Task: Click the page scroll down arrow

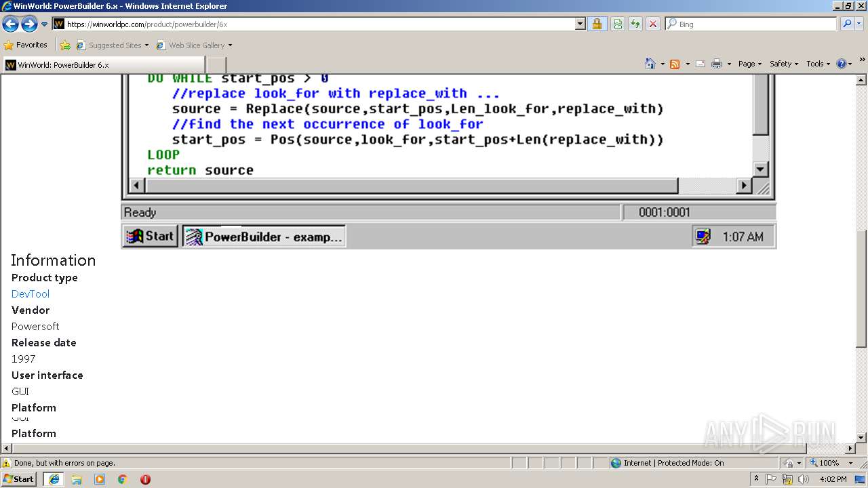Action: (x=861, y=437)
